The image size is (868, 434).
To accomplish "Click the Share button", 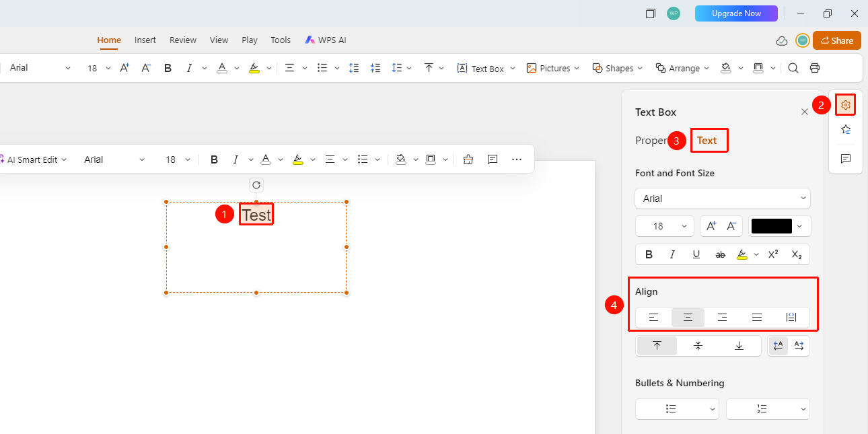I will [x=837, y=40].
